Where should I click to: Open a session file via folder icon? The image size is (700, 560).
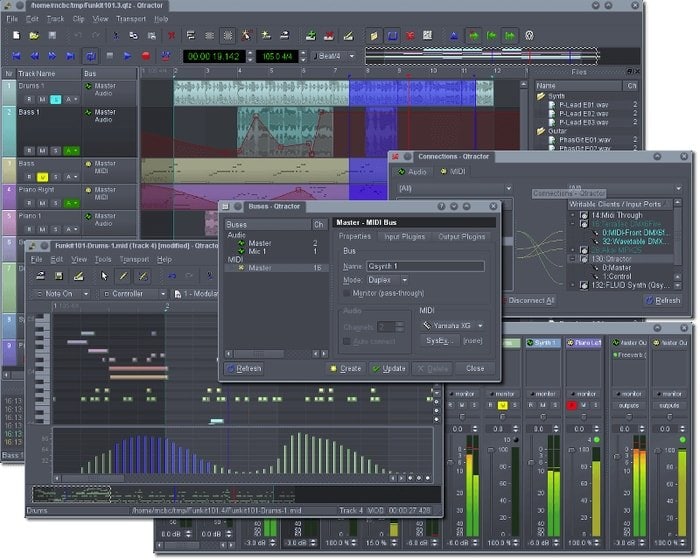[34, 35]
